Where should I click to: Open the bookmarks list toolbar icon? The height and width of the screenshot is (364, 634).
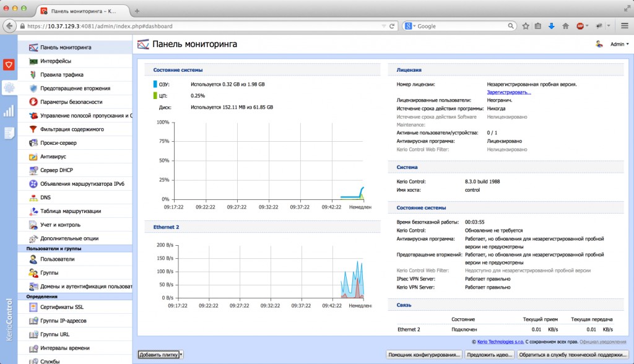click(x=538, y=26)
